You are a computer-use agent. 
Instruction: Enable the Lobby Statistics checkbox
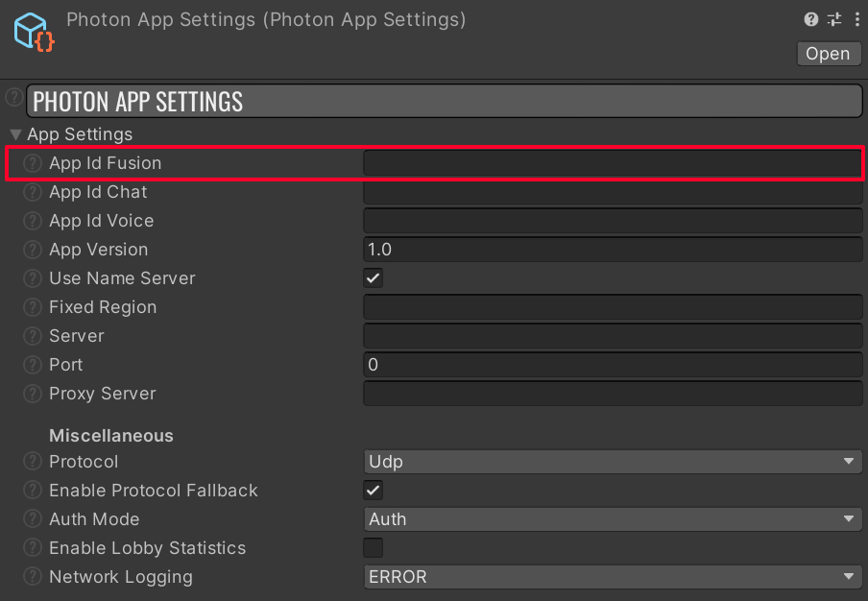[374, 548]
